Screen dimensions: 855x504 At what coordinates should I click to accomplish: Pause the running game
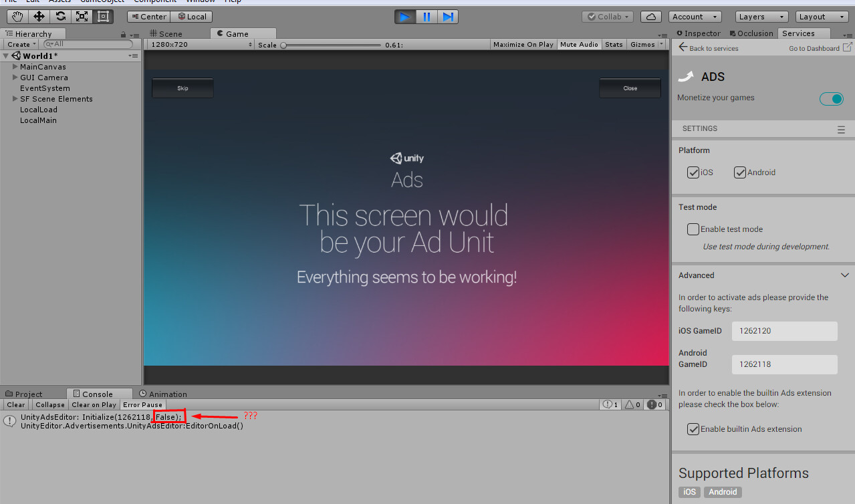click(x=426, y=17)
